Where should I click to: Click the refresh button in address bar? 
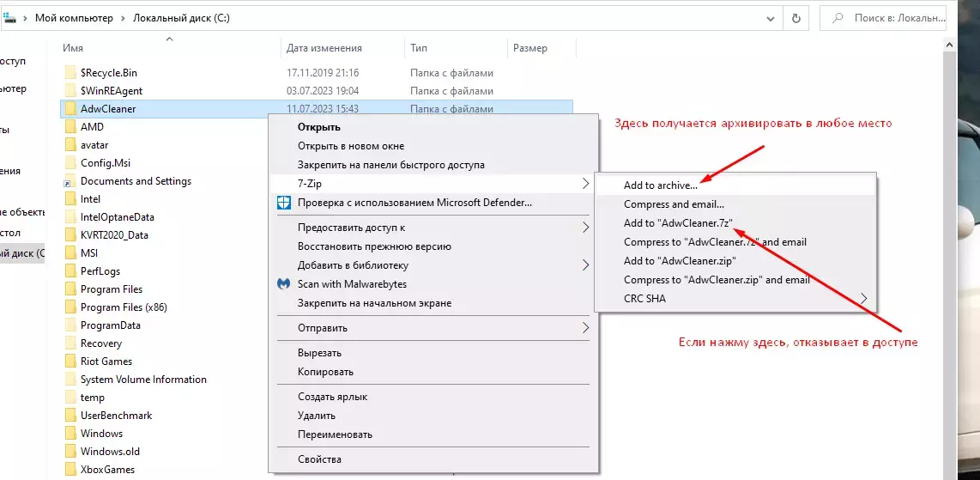tap(795, 19)
